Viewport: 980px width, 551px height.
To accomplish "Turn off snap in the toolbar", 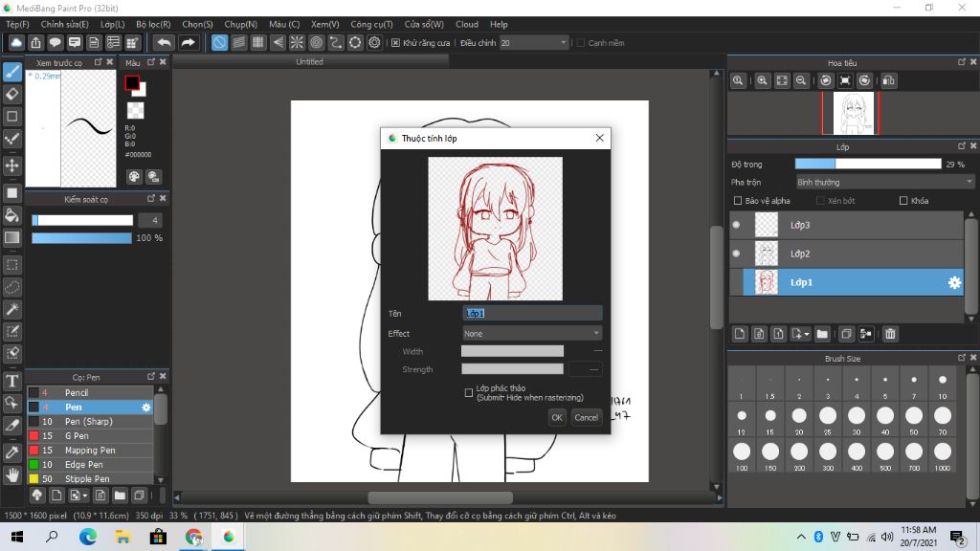I will coord(219,42).
